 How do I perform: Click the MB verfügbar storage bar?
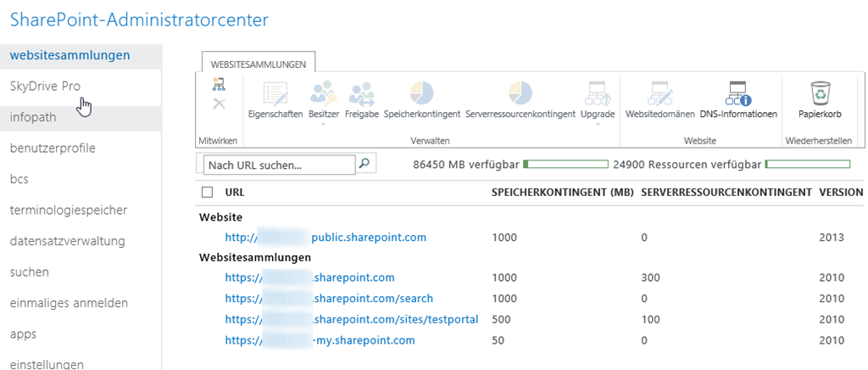click(x=565, y=163)
